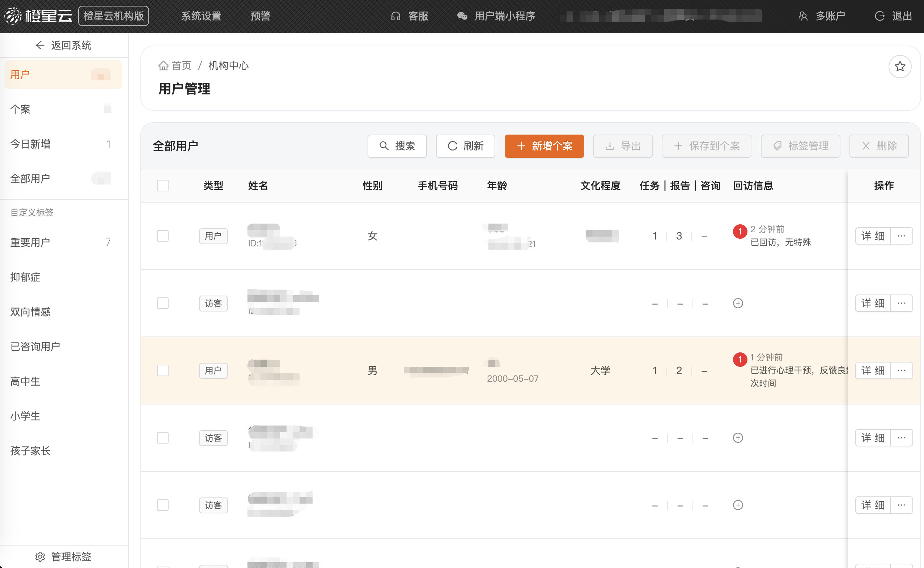Check the first 用户 row checkbox

tap(163, 236)
